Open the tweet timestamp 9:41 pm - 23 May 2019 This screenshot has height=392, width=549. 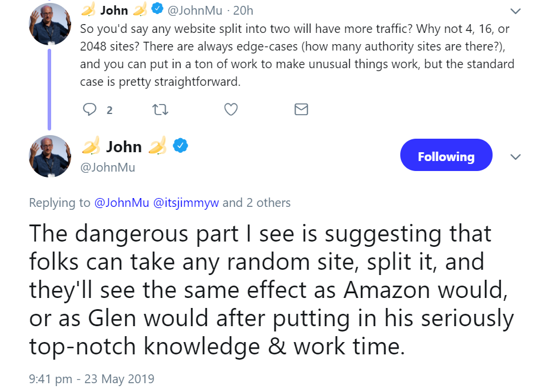[x=91, y=379]
